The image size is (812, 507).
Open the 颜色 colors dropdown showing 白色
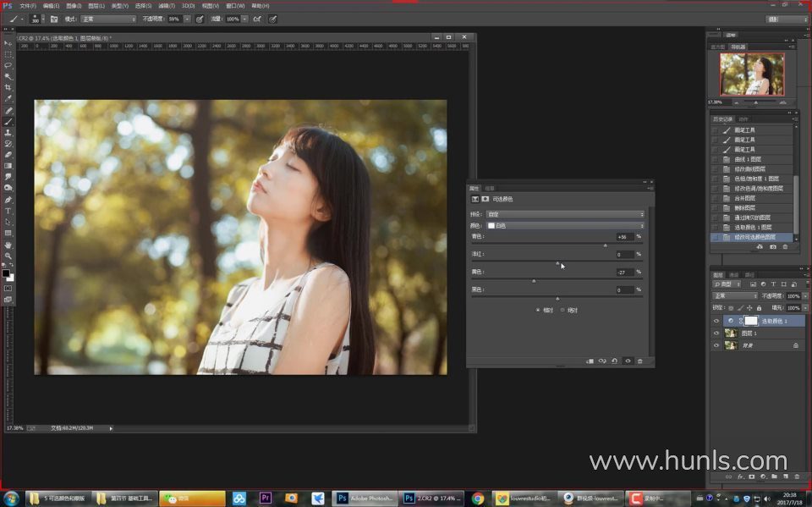point(565,225)
